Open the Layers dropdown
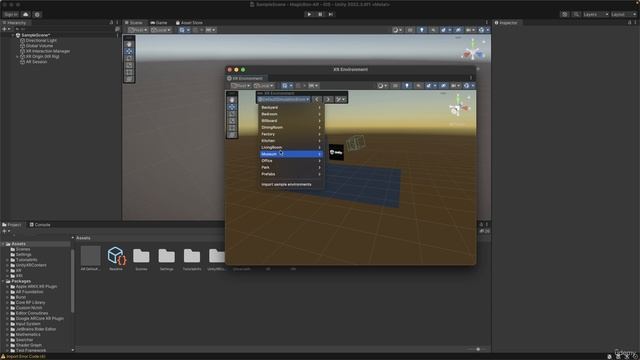 (x=596, y=14)
